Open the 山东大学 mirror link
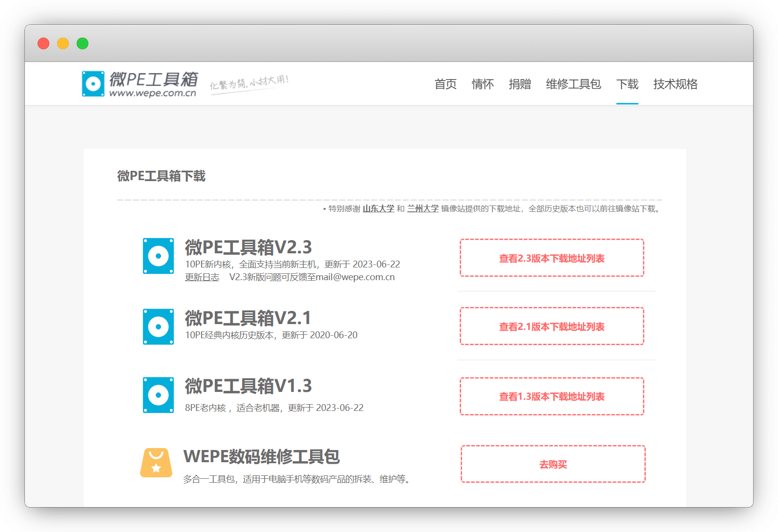Screen dimensions: 778x532 [378, 209]
